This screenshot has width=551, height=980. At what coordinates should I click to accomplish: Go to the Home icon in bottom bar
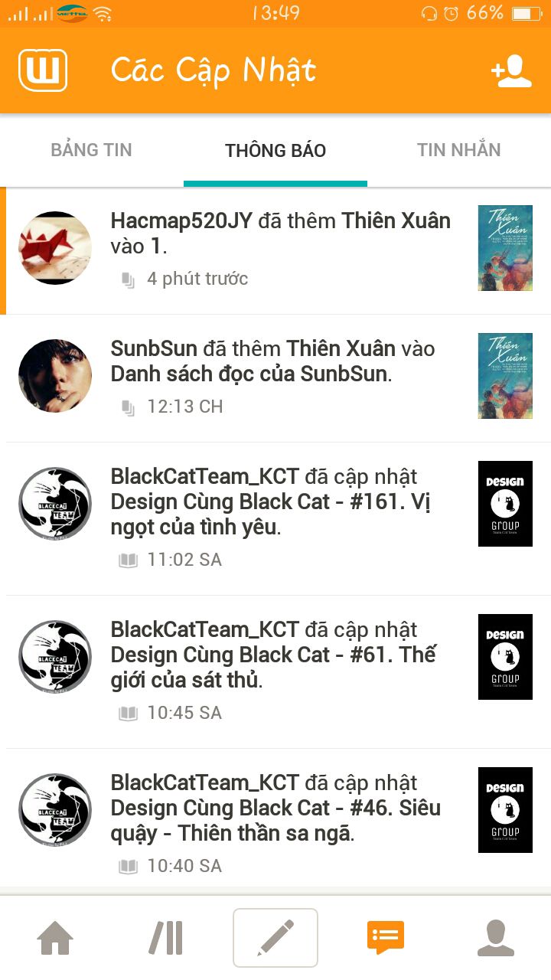(55, 937)
